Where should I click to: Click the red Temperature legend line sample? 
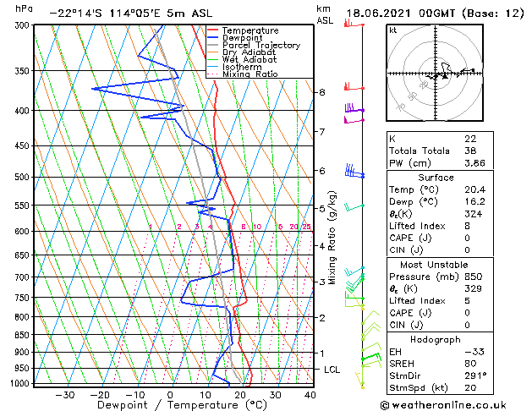coord(213,30)
